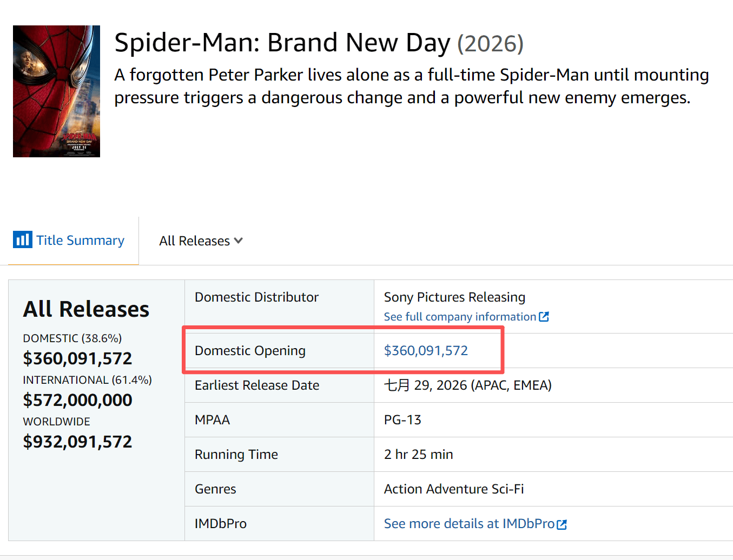Click the international total $572,000,000

(77, 400)
